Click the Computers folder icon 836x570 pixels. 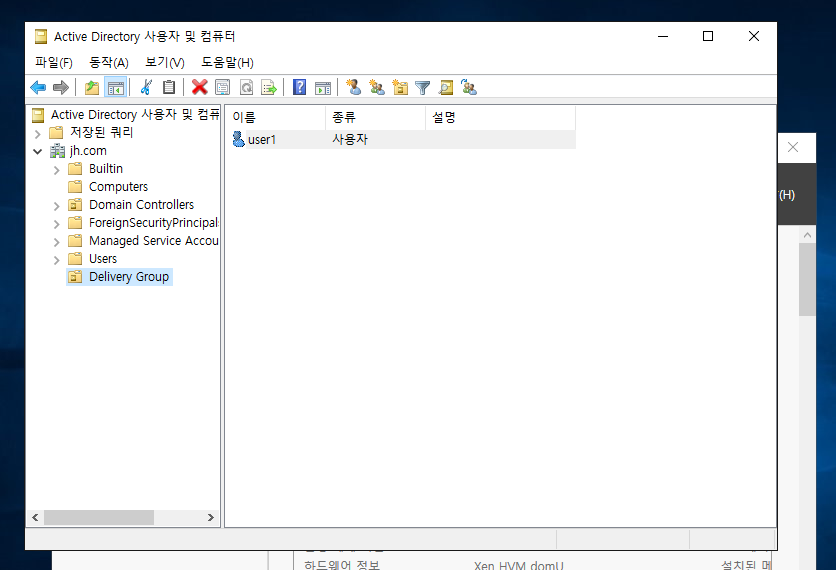[75, 187]
